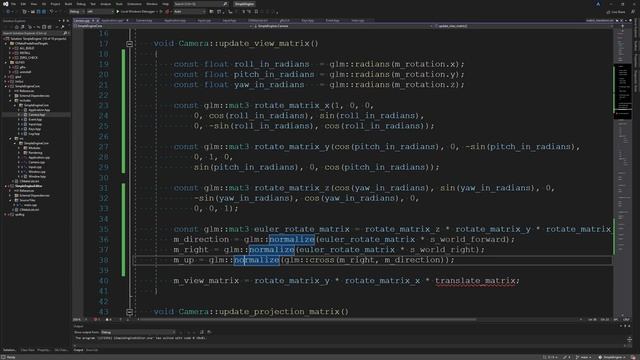Switch to Input.cpp editor tab
Viewport: 640px width, 360px height.
204,20
